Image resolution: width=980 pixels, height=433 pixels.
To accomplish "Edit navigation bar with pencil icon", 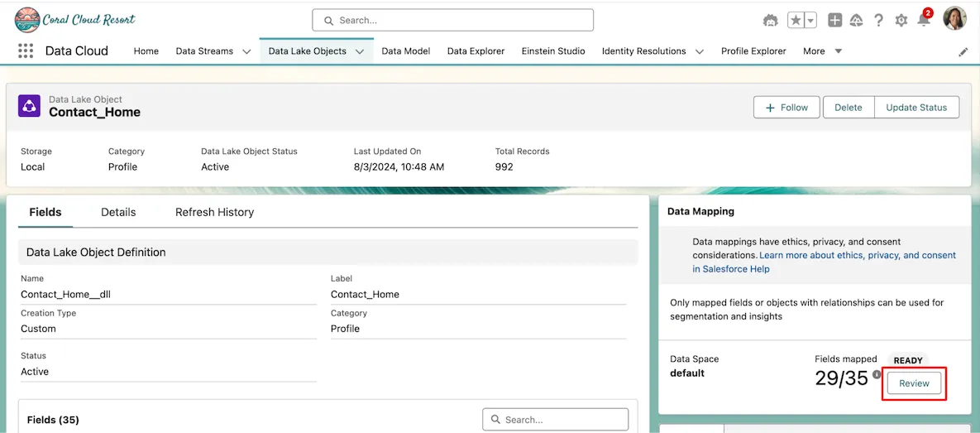I will (963, 51).
